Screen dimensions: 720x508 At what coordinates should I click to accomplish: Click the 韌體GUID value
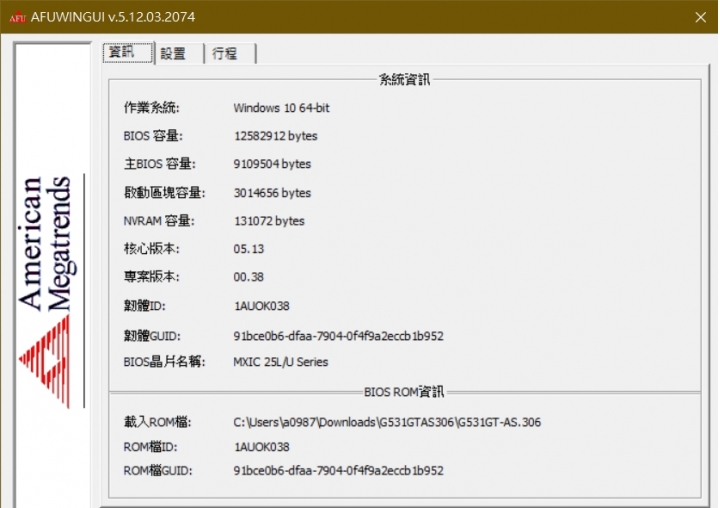(338, 336)
